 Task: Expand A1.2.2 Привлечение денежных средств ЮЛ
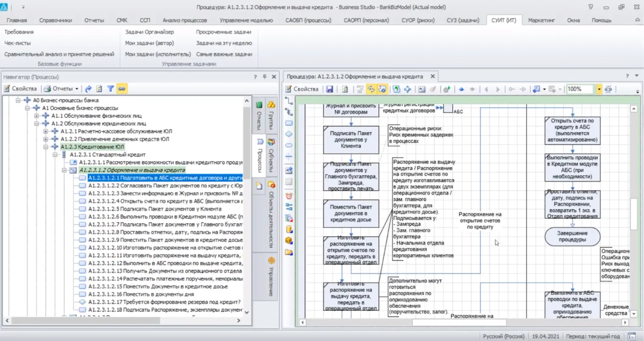point(46,139)
